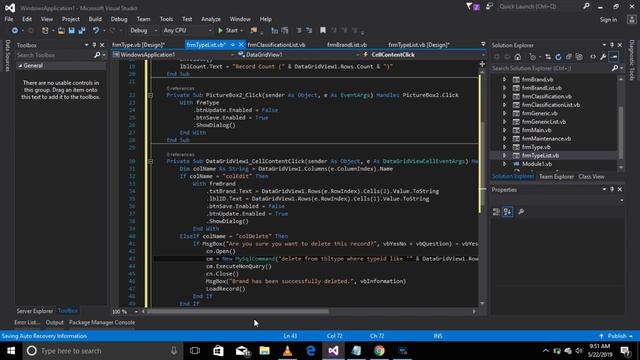Toggle auto-hide pin on Properties panel
Screen dimensions: 640x360
612,189
